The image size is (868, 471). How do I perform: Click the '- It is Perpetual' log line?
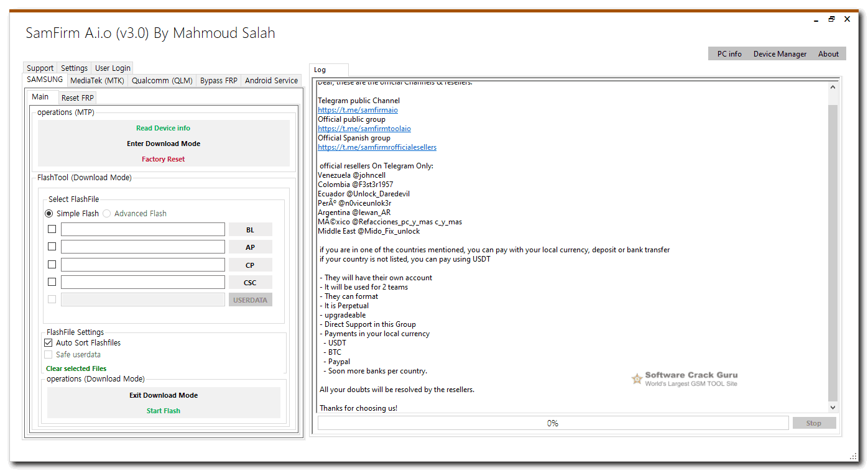pyautogui.click(x=344, y=306)
